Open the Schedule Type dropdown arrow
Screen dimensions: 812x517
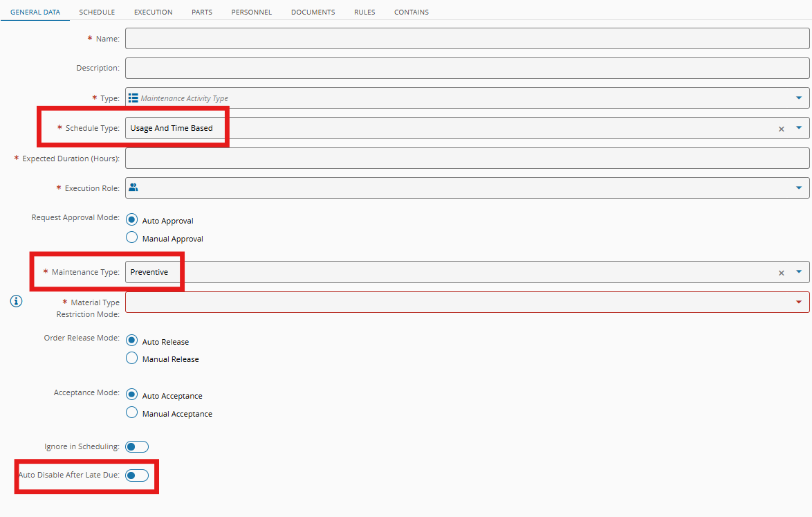click(799, 127)
